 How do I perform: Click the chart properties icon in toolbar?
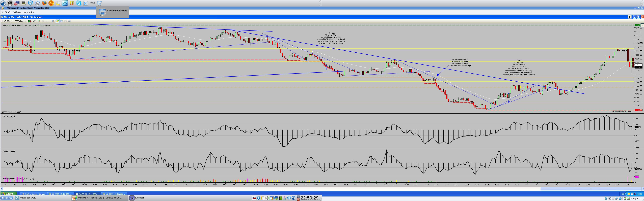click(x=62, y=21)
